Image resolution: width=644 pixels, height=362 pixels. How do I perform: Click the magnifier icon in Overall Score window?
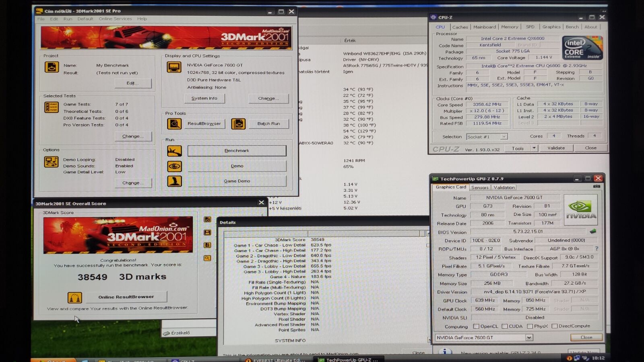[207, 258]
